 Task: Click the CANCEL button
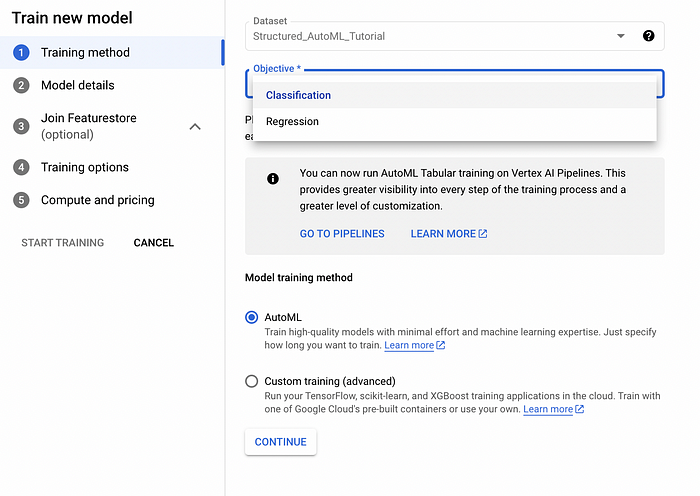pyautogui.click(x=154, y=243)
